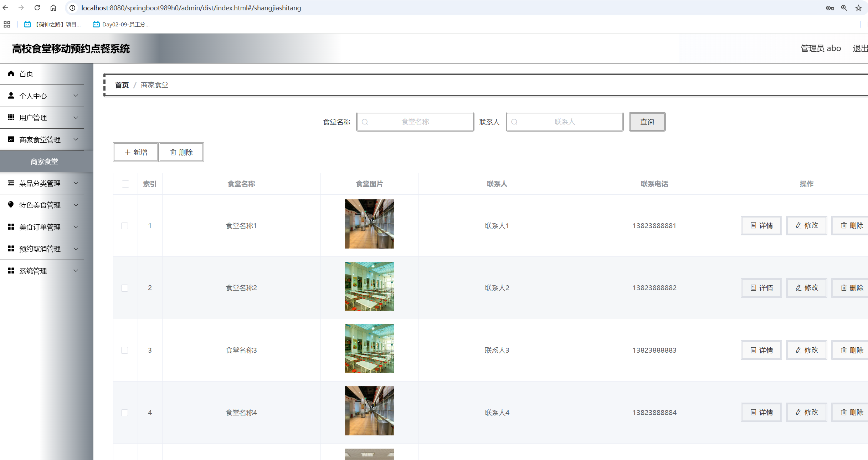Click the 商家食堂管理 chart icon
Image resolution: width=868 pixels, height=460 pixels.
click(11, 139)
